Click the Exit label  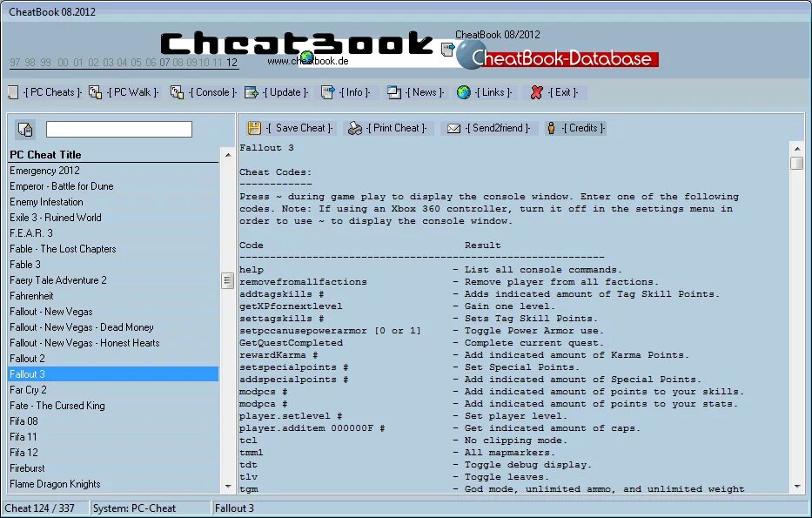[563, 92]
